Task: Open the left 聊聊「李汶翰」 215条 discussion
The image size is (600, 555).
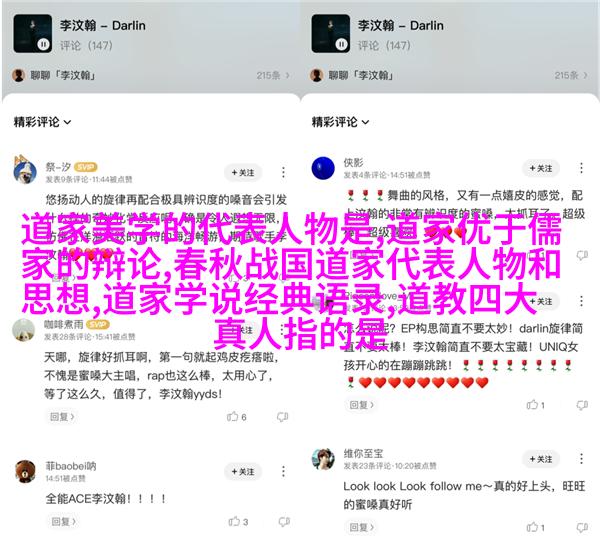Action: point(150,75)
